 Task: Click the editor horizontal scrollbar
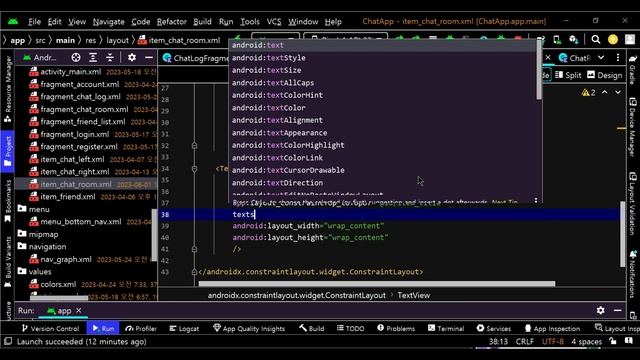[x=377, y=284]
